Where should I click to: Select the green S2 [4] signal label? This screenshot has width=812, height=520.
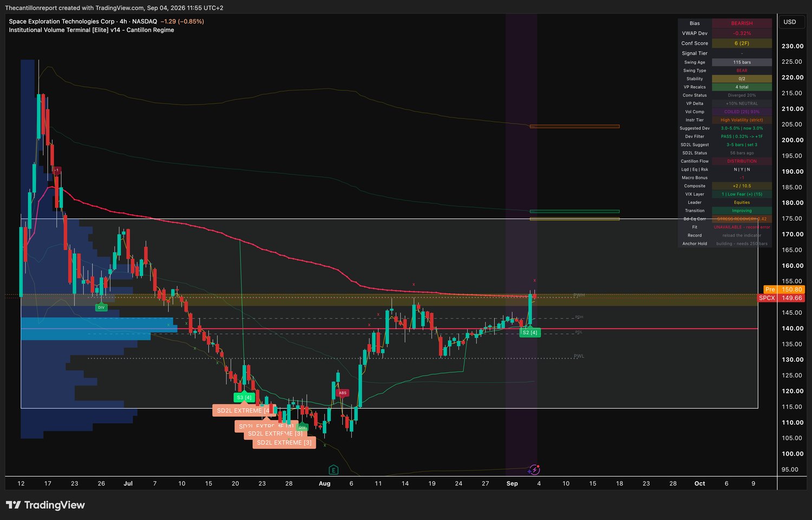pos(529,332)
